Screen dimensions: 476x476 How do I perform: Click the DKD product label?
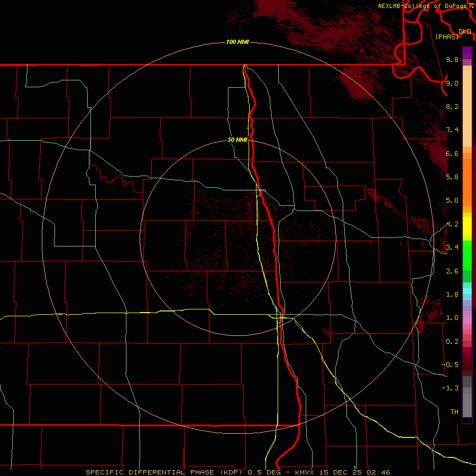[465, 32]
